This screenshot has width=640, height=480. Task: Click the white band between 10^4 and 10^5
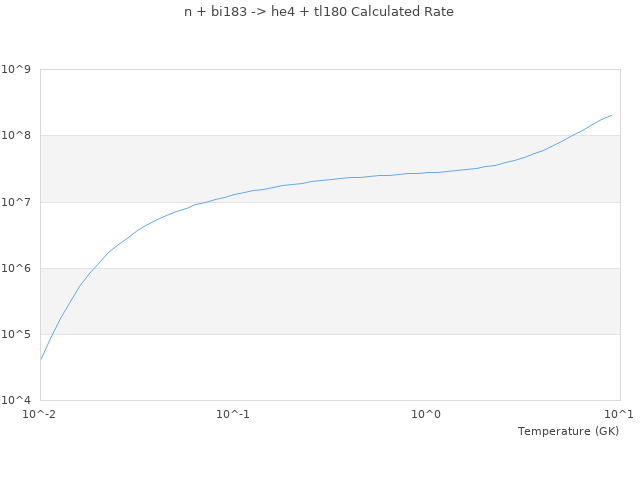point(330,367)
